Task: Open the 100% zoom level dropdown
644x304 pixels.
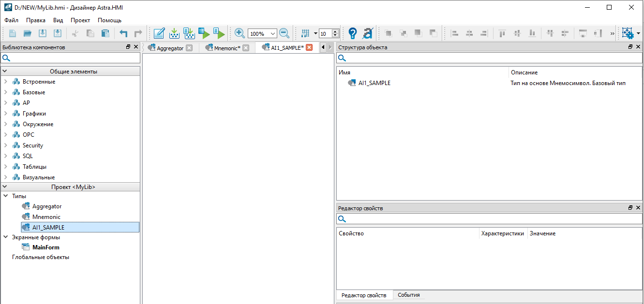Action: coord(273,34)
